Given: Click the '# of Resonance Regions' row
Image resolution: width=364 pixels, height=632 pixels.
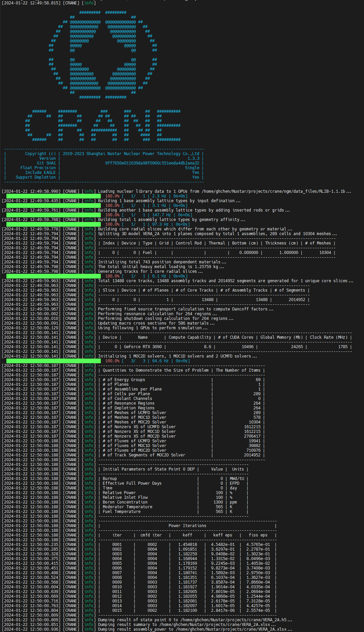Looking at the screenshot, I should (x=182, y=403).
